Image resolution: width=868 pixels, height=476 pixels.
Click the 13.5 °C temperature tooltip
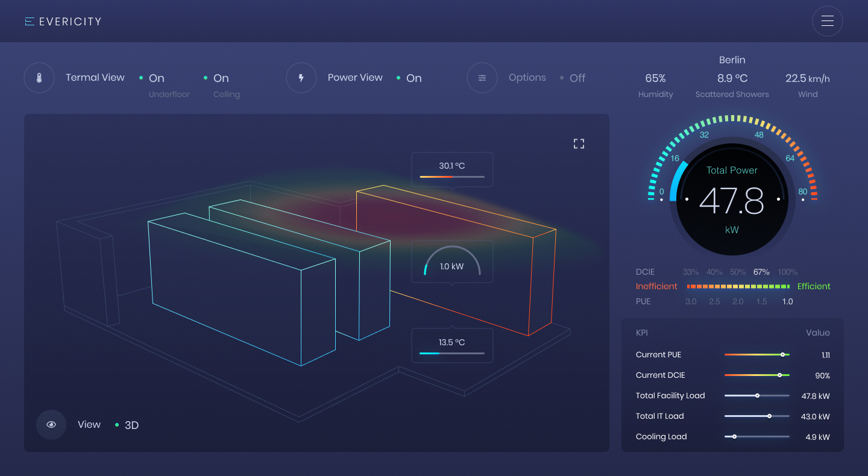tap(452, 346)
